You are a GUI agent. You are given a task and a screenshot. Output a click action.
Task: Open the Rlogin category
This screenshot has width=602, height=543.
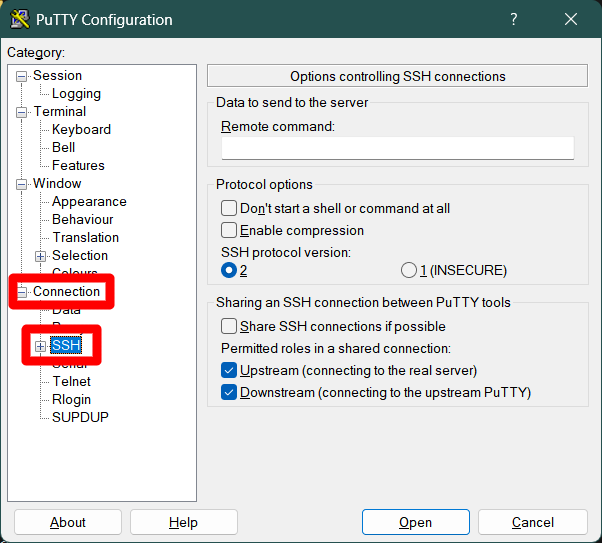coord(71,400)
